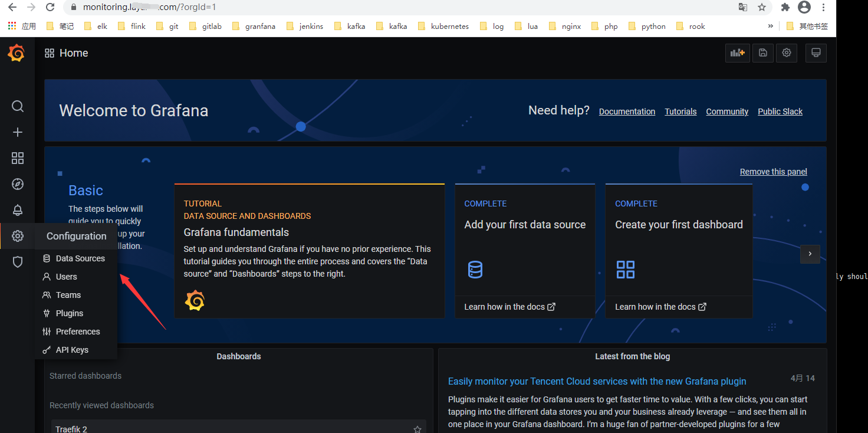Viewport: 868px width, 433px height.
Task: Click the Add panel icon in top bar
Action: (738, 53)
